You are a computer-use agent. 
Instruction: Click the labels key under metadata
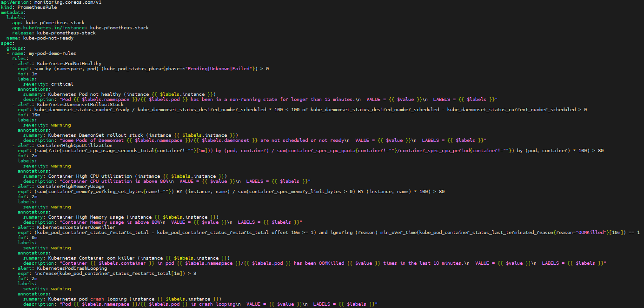15,17
